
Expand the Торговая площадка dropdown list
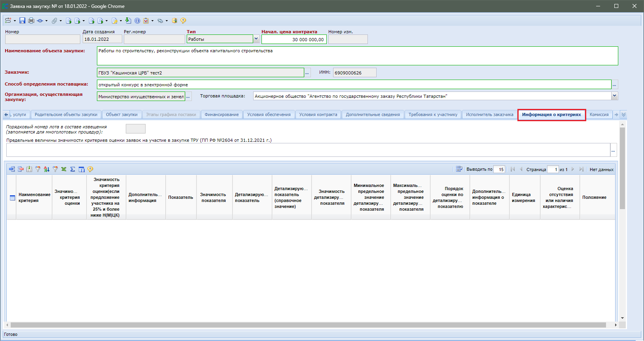[614, 96]
